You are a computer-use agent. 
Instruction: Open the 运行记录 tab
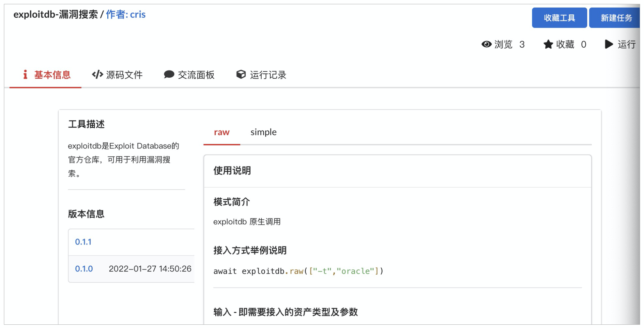[x=268, y=75]
